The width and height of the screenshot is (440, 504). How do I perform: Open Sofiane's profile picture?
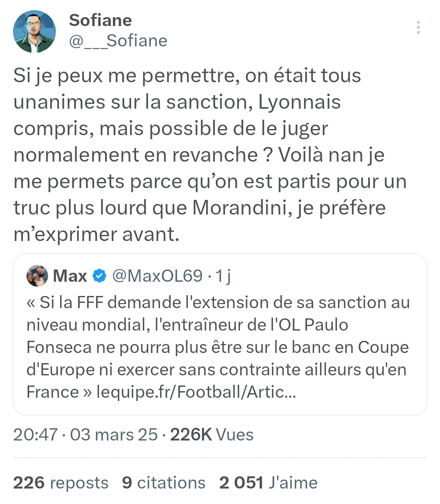tap(35, 31)
